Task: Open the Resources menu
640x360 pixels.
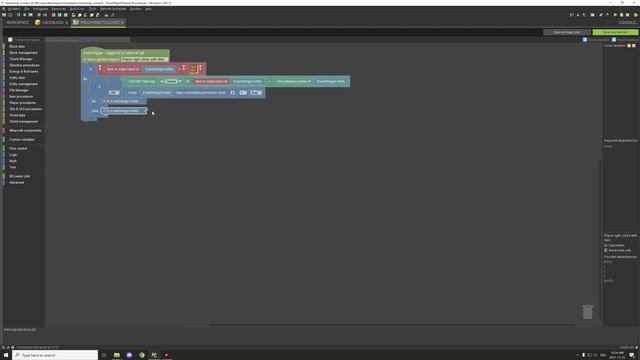Action: [59, 9]
